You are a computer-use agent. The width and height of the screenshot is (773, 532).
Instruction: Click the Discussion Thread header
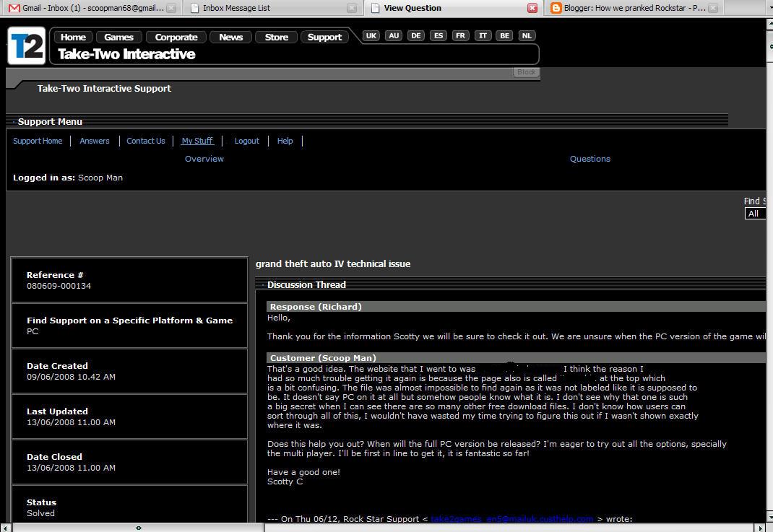[306, 284]
